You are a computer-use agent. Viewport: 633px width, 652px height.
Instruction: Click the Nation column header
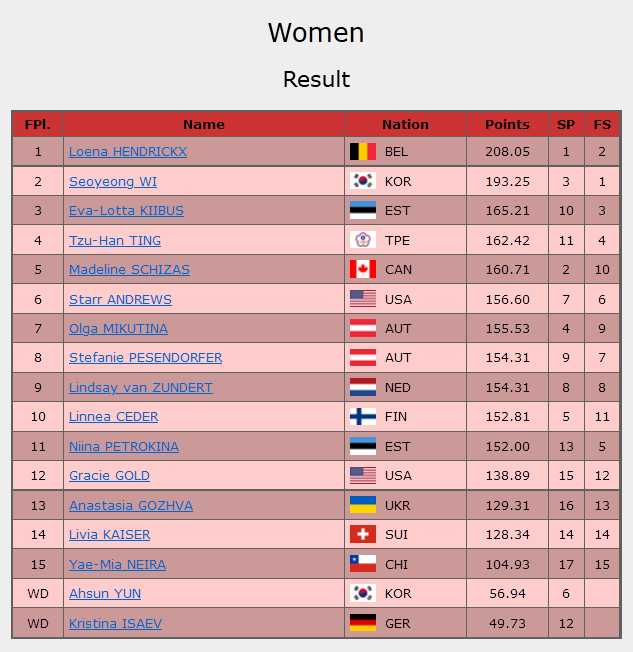click(x=405, y=124)
